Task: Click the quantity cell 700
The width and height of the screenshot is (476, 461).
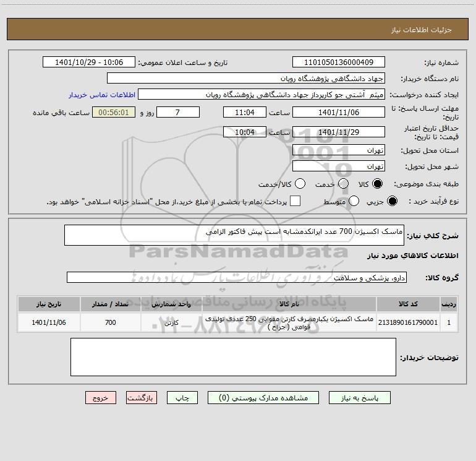Action: [x=110, y=322]
